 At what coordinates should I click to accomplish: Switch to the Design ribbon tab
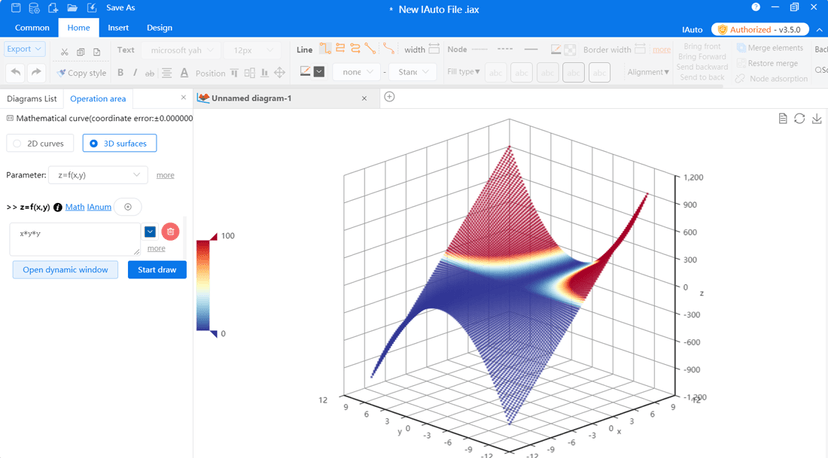159,27
